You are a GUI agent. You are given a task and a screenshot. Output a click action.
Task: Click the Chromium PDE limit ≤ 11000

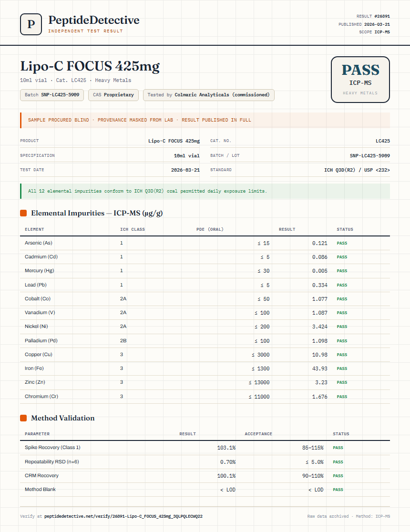tap(259, 397)
